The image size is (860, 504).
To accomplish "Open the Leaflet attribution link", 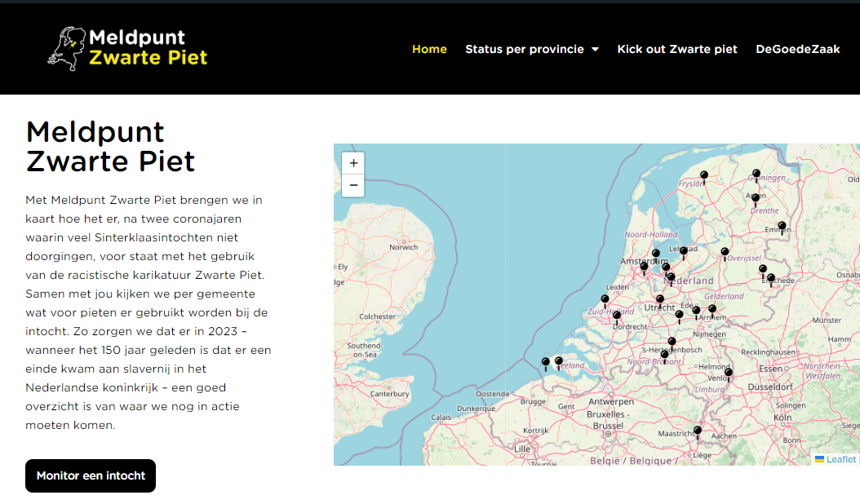I will 840,460.
